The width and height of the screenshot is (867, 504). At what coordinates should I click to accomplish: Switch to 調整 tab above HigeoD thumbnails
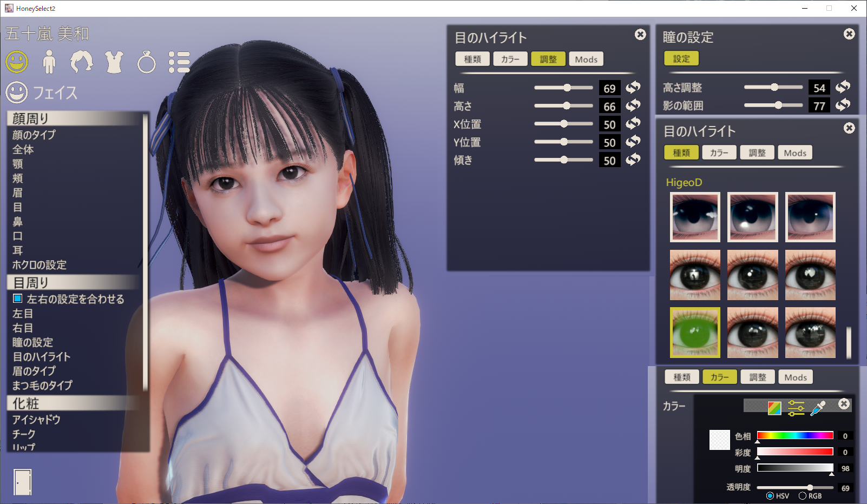point(757,153)
